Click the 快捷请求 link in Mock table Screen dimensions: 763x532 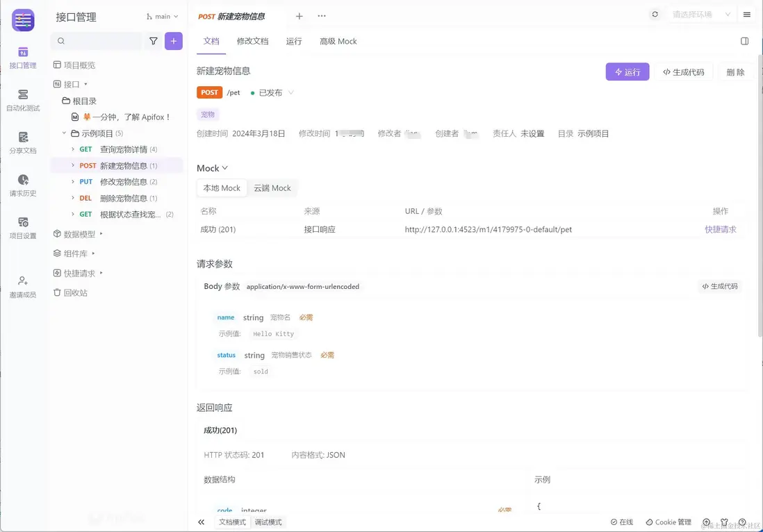(x=721, y=229)
